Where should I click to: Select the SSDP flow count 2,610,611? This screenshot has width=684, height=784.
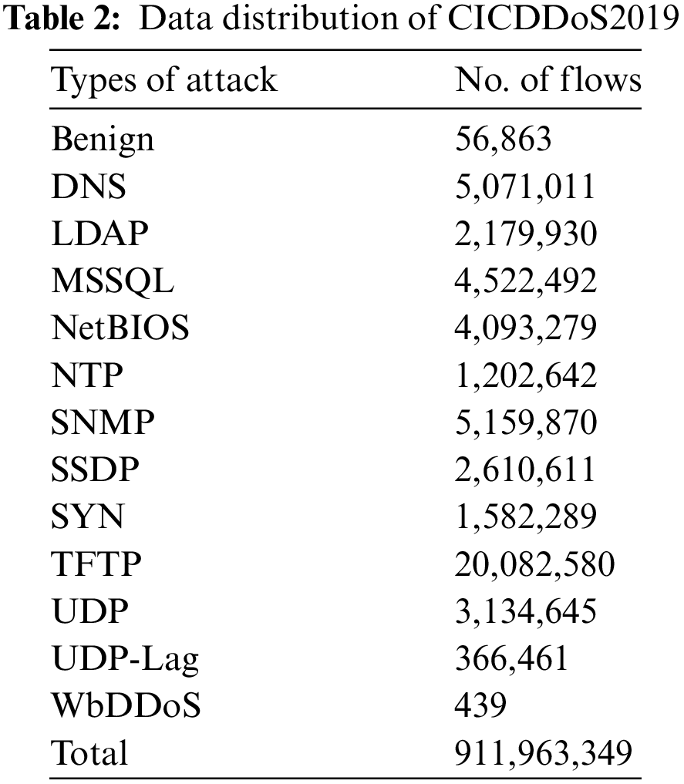[x=526, y=469]
